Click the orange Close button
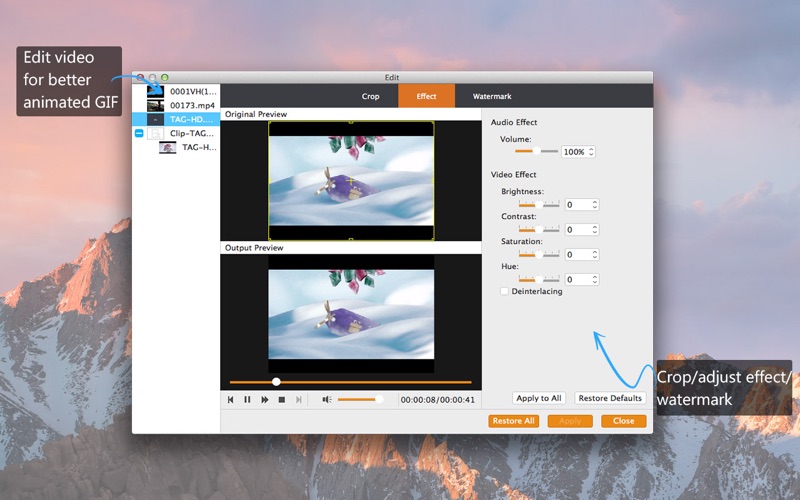 [623, 421]
